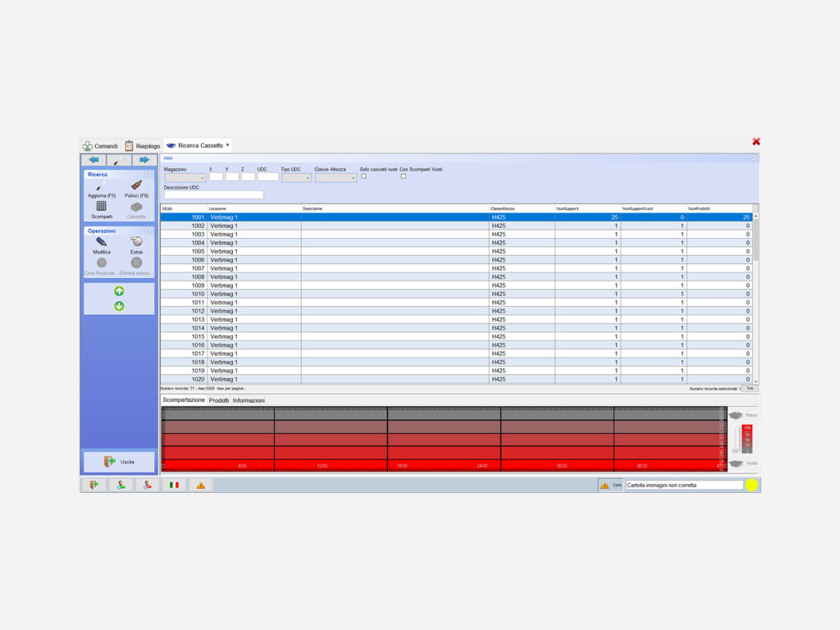Select row 1005 in the table
Image resolution: width=840 pixels, height=630 pixels.
click(x=456, y=251)
